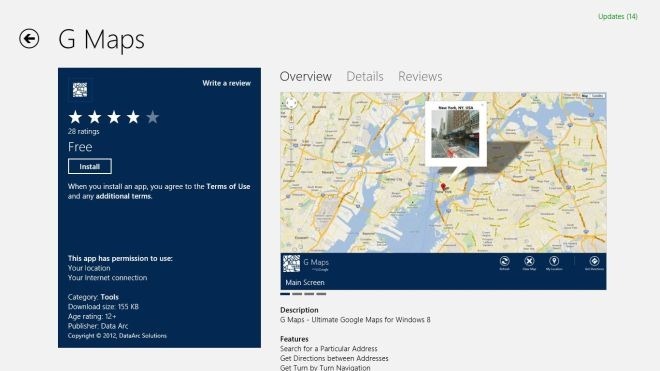
Task: Open Write a review
Action: 226,83
